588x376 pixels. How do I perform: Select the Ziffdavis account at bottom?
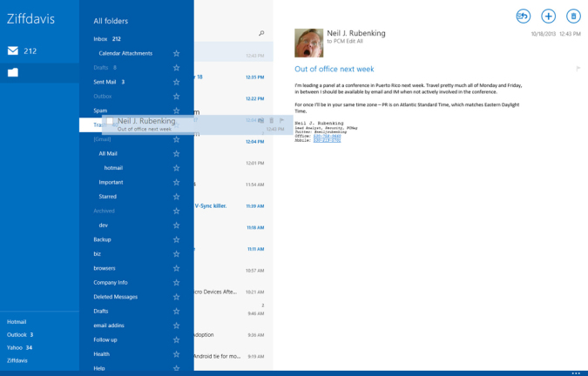[x=17, y=360]
